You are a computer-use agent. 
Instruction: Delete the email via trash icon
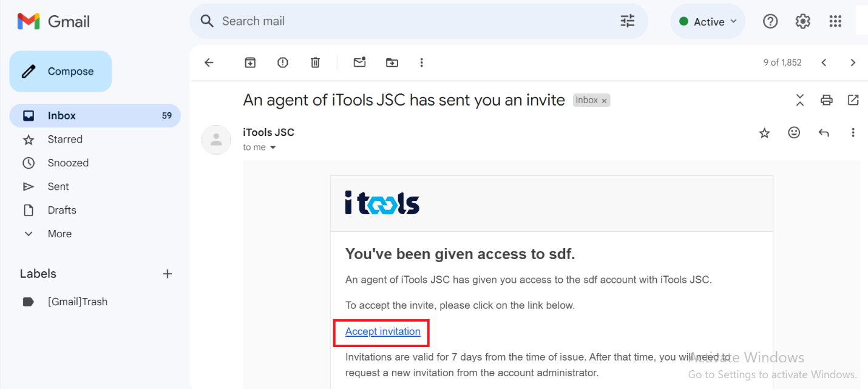pyautogui.click(x=315, y=63)
